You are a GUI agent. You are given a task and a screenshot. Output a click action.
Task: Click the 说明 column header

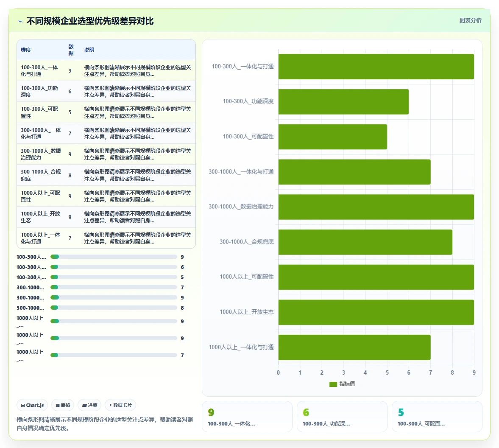pyautogui.click(x=89, y=50)
